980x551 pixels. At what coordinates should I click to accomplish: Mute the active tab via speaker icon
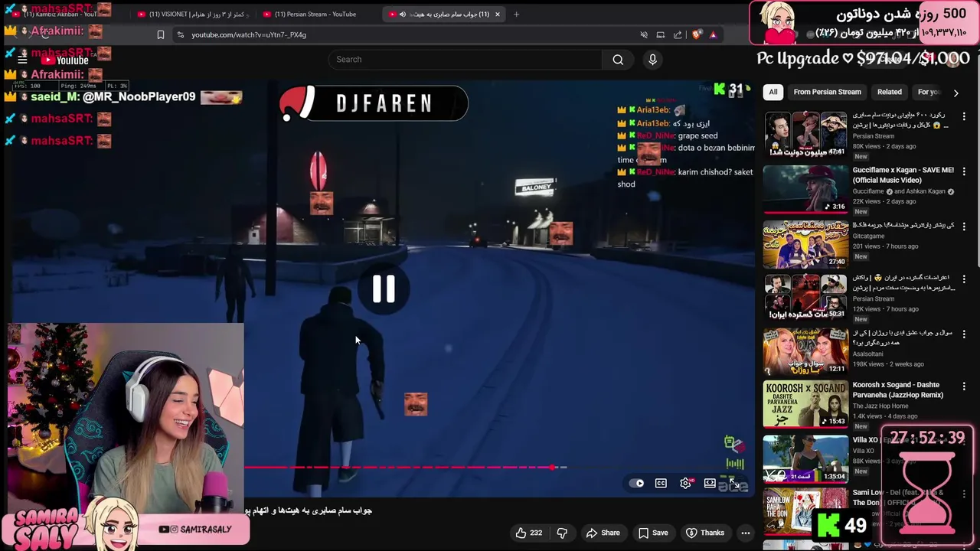[x=403, y=14]
